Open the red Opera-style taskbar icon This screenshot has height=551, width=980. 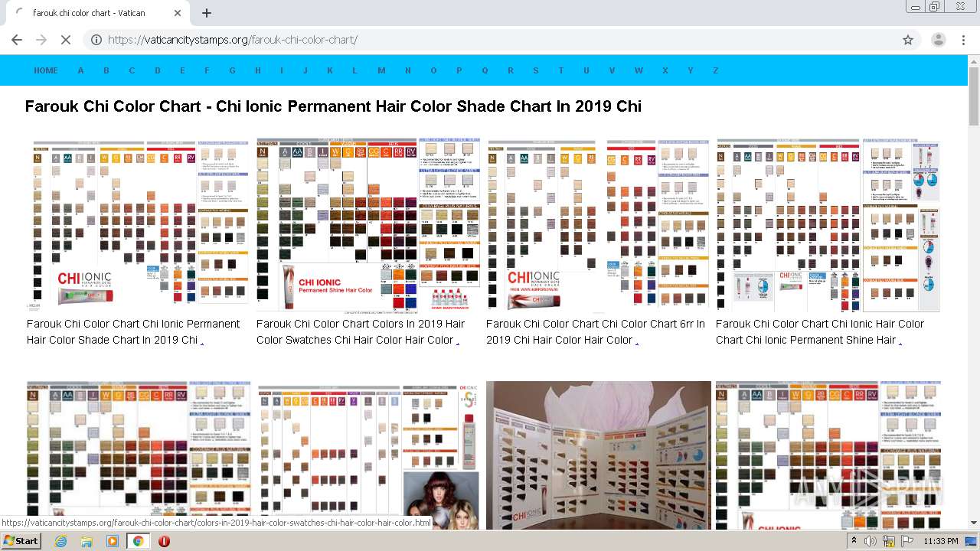point(164,541)
